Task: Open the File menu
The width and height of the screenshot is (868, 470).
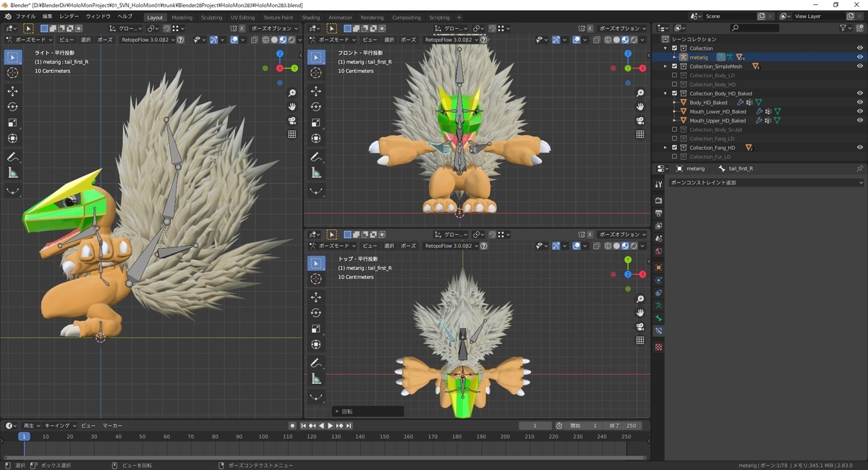Action: pos(26,16)
